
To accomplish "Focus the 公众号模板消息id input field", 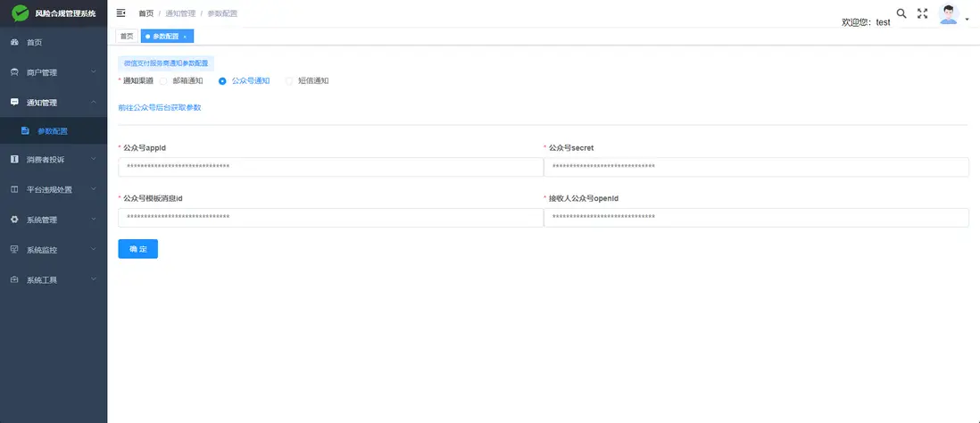I will 330,218.
